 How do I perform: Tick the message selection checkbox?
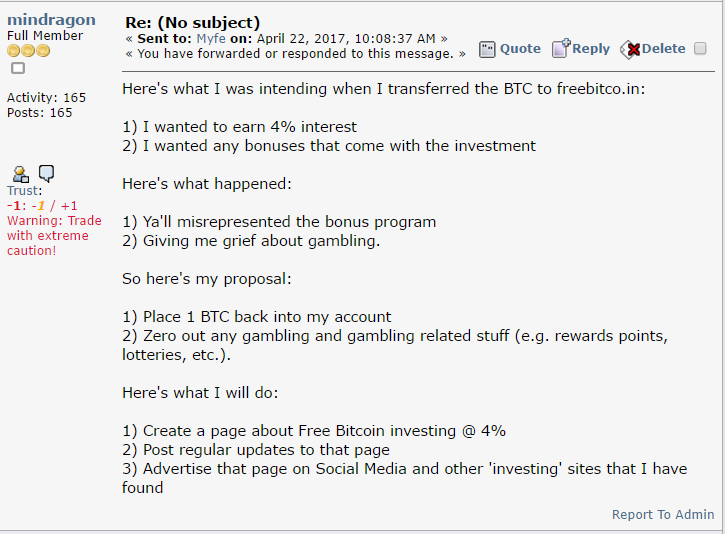click(700, 49)
